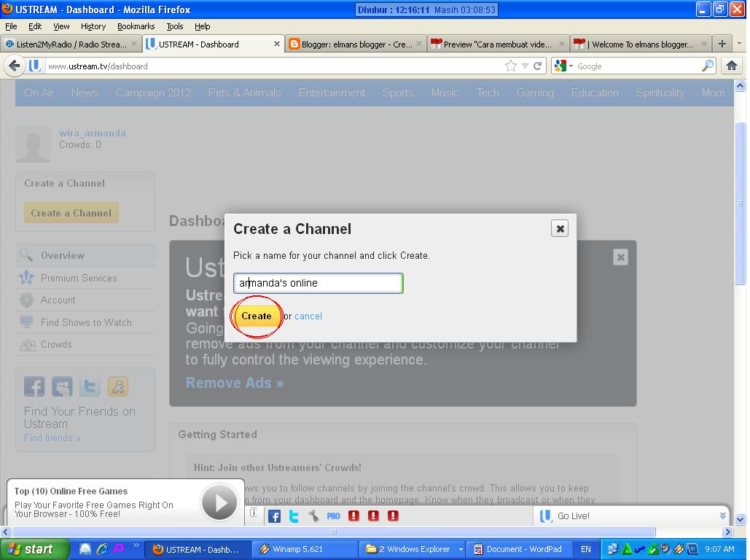Screen dimensions: 750x560
Task: Click the cancel link in dialog
Action: click(x=308, y=316)
